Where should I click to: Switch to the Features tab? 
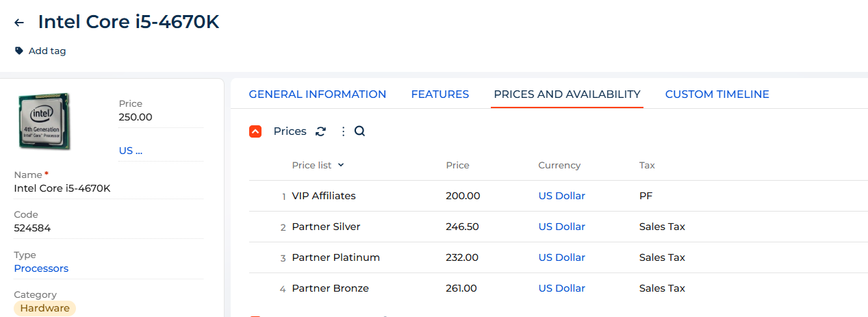click(439, 94)
